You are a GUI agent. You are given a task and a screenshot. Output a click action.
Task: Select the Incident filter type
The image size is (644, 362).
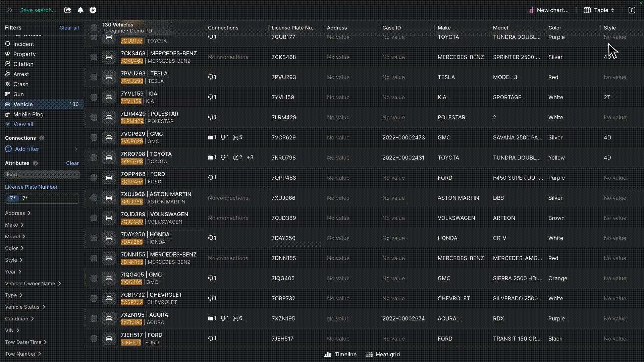pos(23,44)
